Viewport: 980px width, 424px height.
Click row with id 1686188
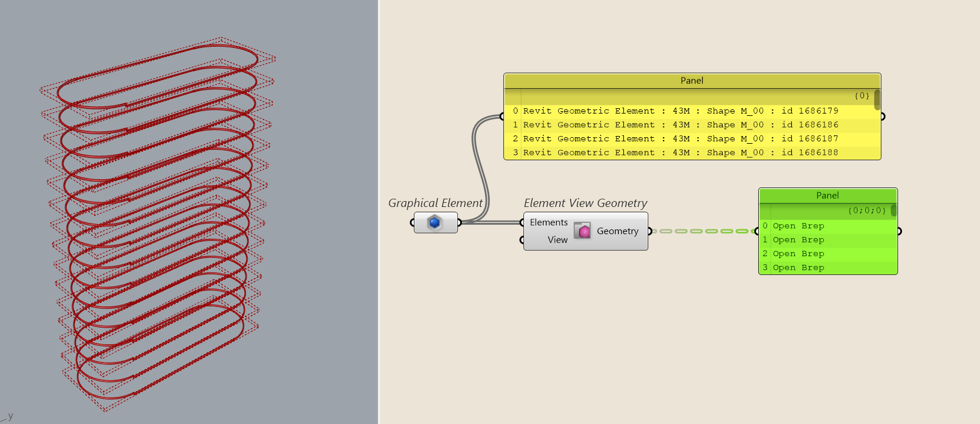coord(680,153)
